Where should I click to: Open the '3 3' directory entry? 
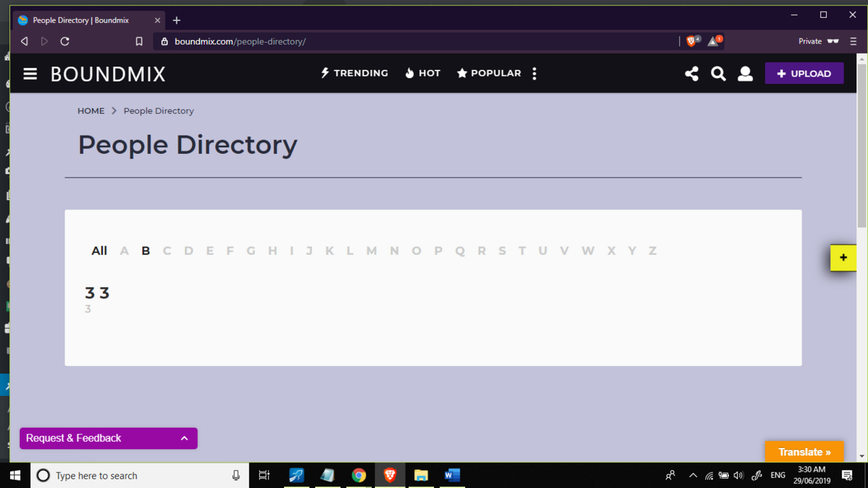tap(97, 293)
